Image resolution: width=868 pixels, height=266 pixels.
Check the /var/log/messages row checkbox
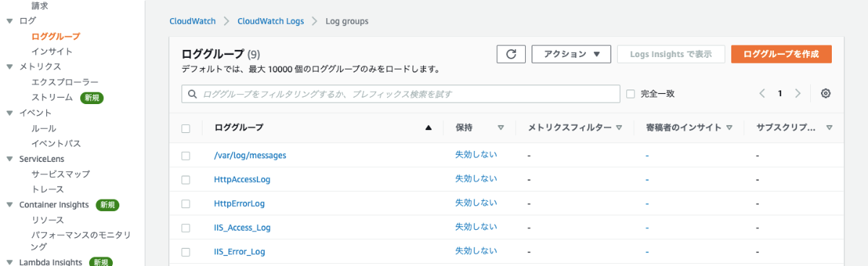186,155
